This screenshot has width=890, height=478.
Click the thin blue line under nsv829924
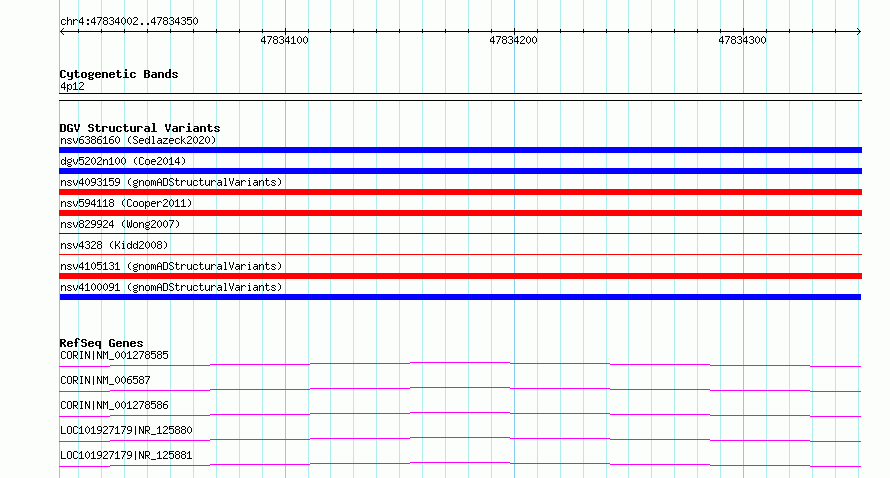point(460,233)
